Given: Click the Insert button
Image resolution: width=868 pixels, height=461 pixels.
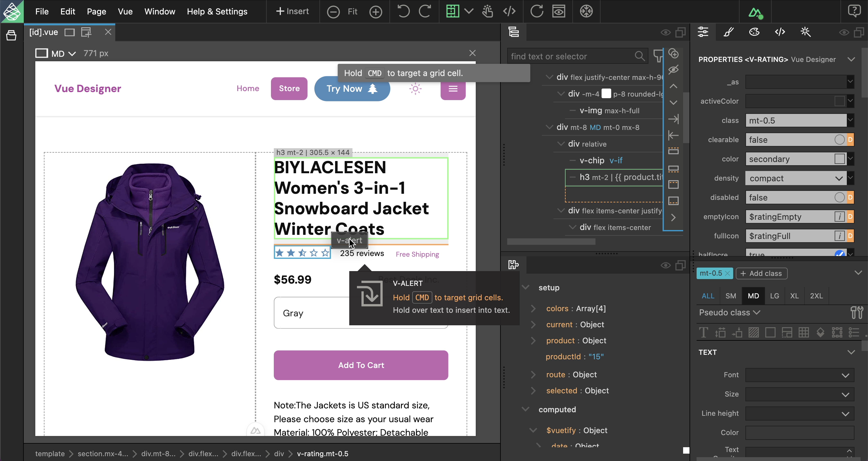Looking at the screenshot, I should [292, 12].
